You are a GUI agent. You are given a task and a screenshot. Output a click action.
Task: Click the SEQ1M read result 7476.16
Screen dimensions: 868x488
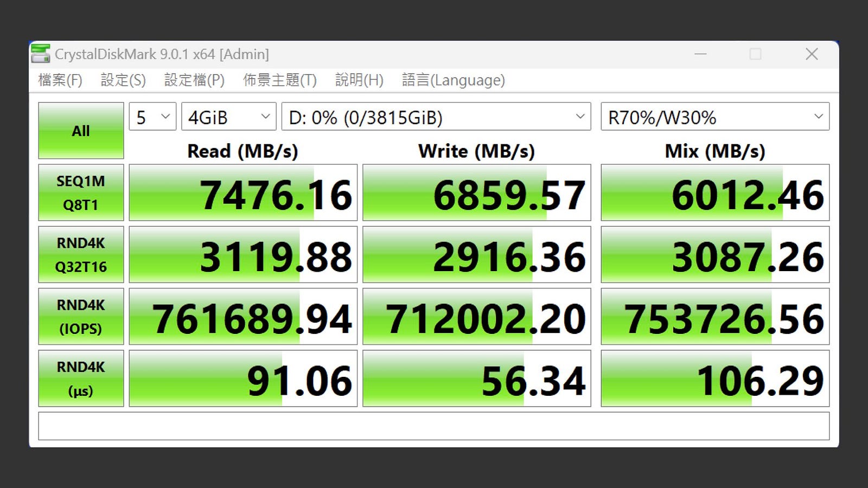(x=243, y=192)
